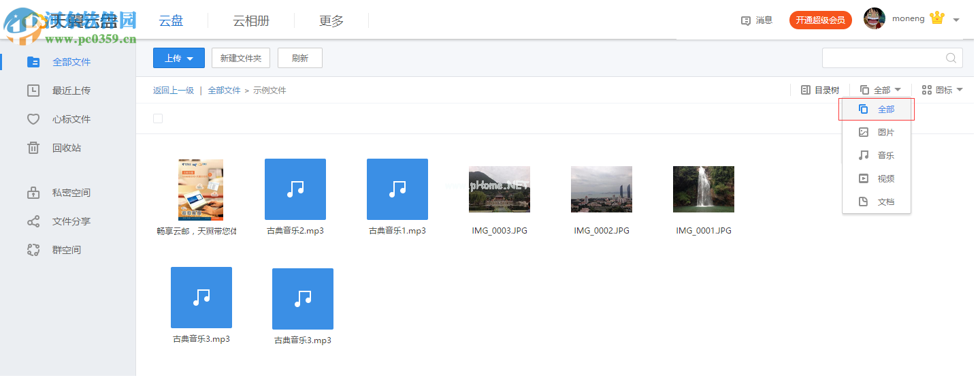Click the search magnifier icon
980x382 pixels.
coord(951,58)
